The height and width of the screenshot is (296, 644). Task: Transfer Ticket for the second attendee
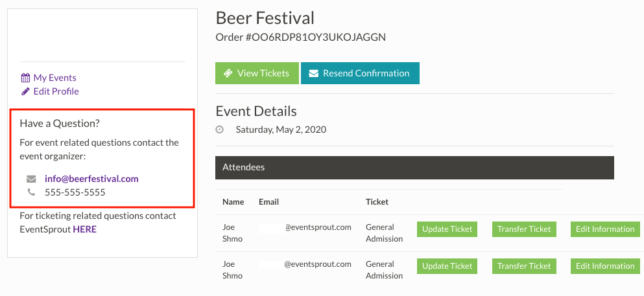[x=524, y=266]
